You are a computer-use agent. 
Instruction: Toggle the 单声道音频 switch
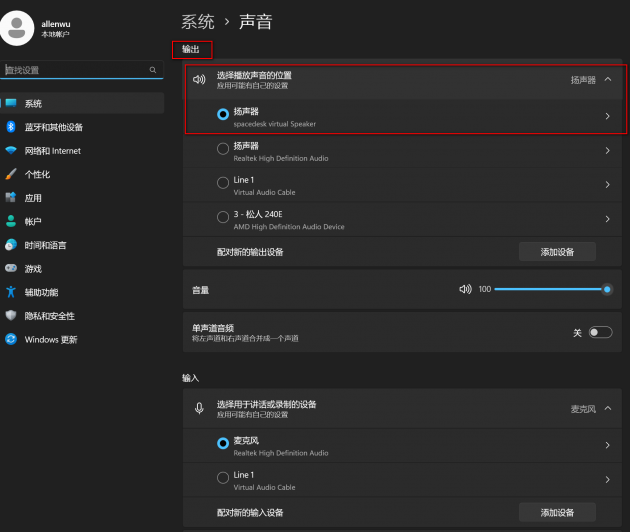pyautogui.click(x=600, y=332)
